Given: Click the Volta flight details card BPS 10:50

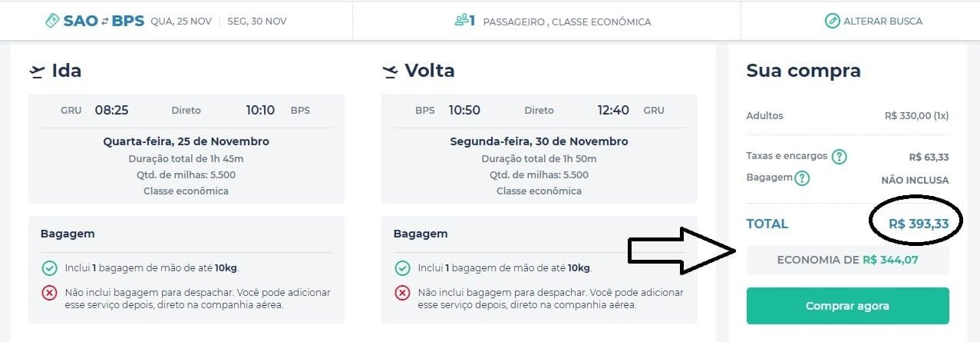Looking at the screenshot, I should (x=539, y=149).
